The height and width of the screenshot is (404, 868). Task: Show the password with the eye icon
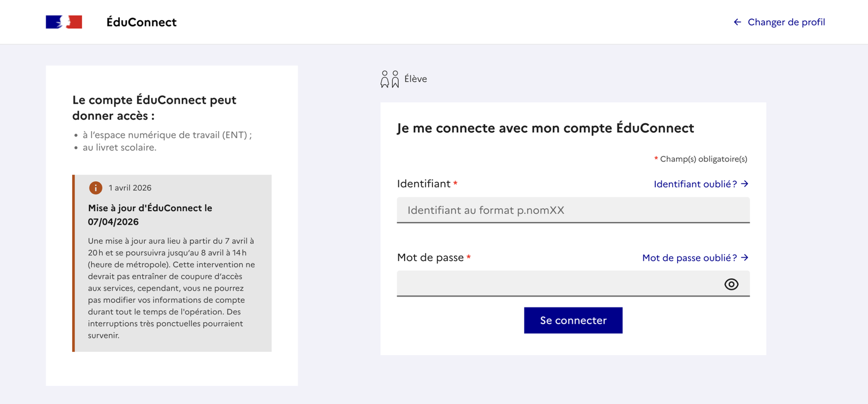(731, 284)
